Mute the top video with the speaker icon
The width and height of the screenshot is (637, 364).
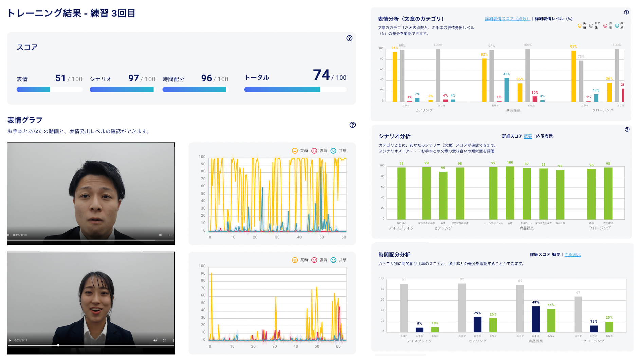161,235
